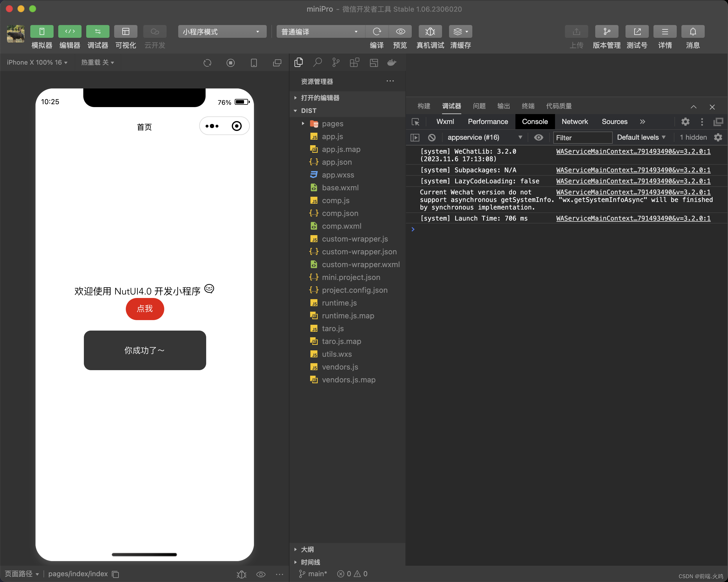This screenshot has width=728, height=582.
Task: Open the search icon in editor sidebar
Action: pyautogui.click(x=317, y=62)
